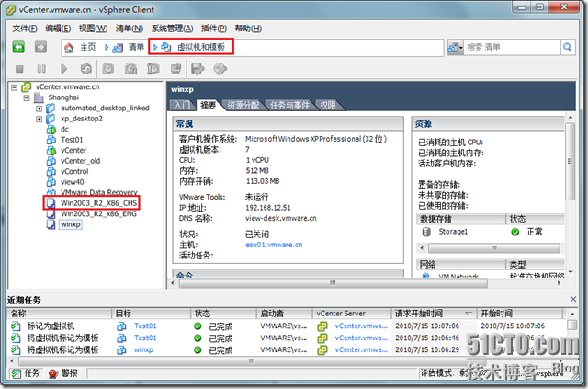Expand the xp_desktop2 folder
The image size is (588, 389).
(x=39, y=119)
